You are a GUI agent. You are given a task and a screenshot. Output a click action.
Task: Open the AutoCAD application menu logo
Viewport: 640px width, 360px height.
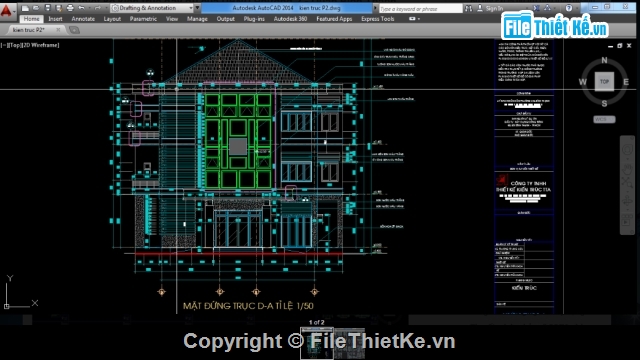coord(7,10)
